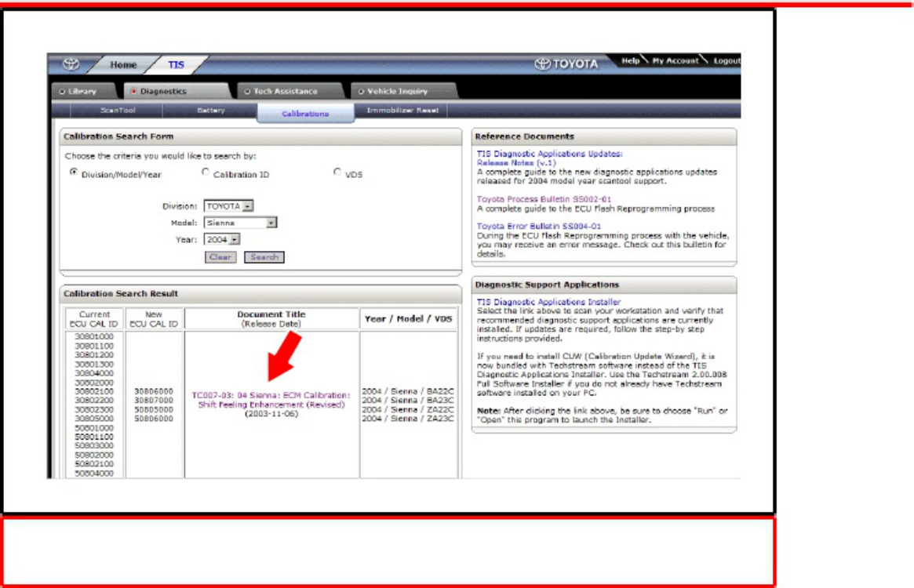
Task: Click current ECU CAL ID 50804000
Action: click(94, 474)
